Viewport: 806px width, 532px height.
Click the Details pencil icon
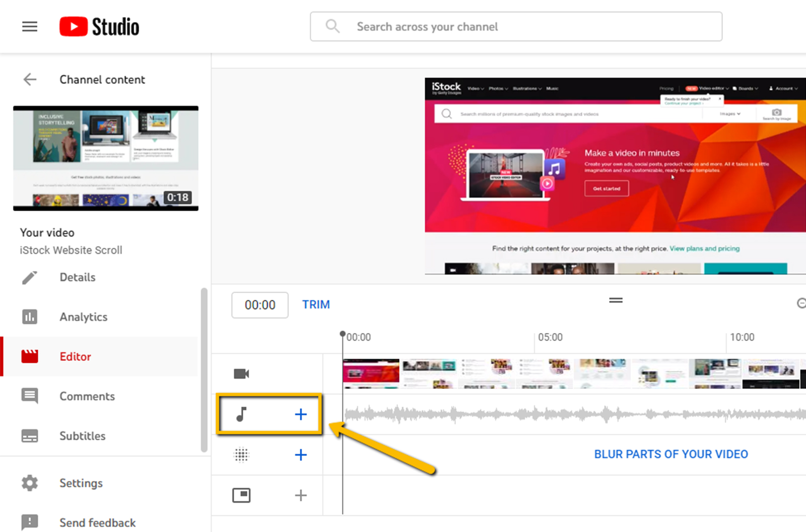30,278
